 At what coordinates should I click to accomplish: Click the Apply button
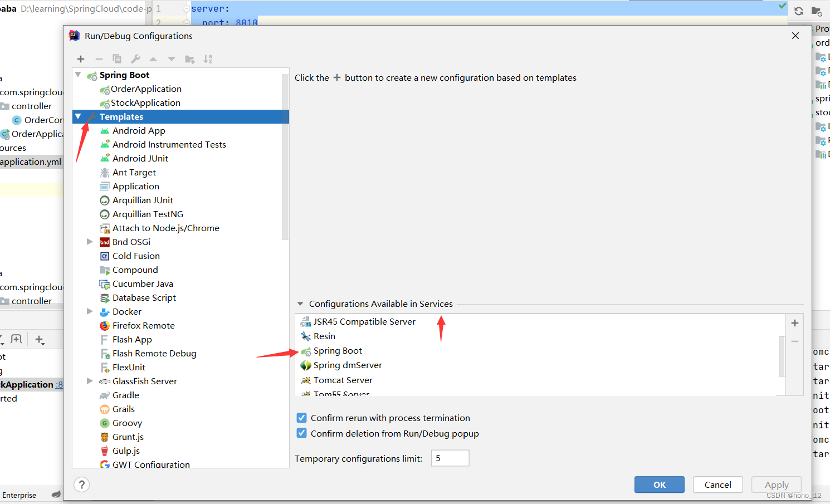click(777, 485)
